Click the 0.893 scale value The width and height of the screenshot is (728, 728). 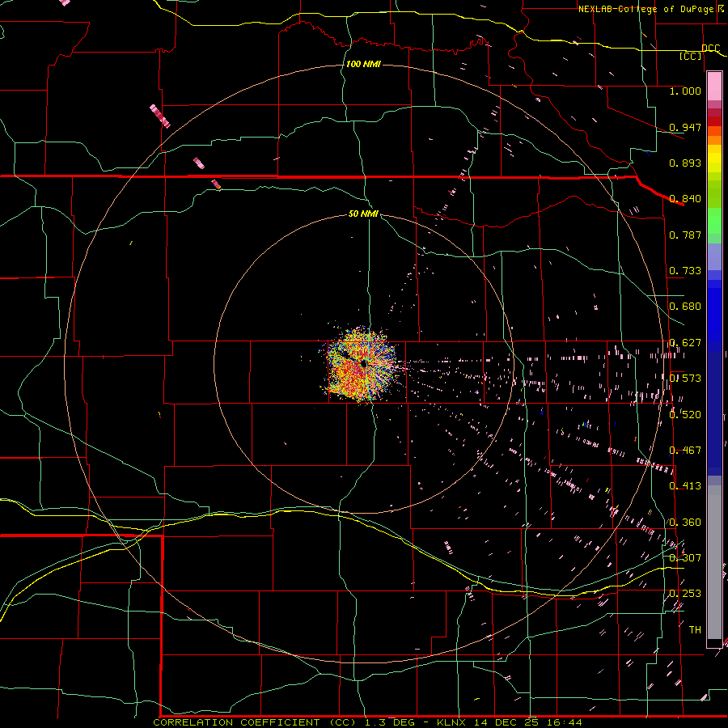(685, 163)
